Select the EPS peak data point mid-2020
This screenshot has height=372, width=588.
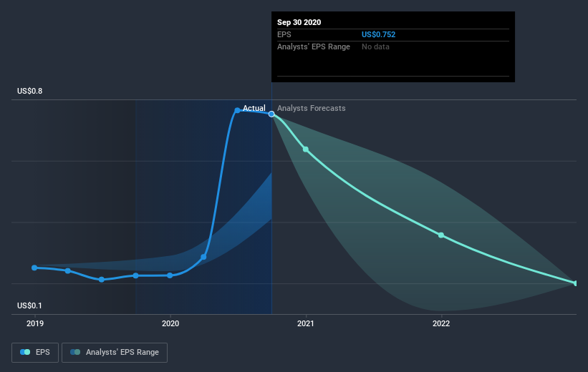pos(237,110)
